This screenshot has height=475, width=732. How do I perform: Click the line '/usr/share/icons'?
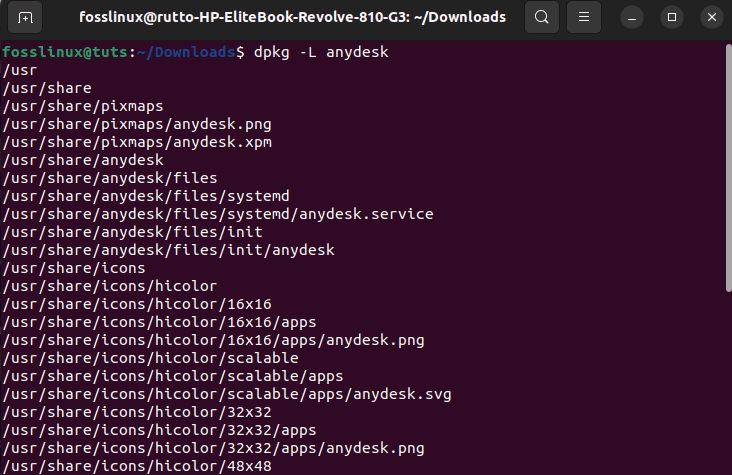click(x=74, y=268)
